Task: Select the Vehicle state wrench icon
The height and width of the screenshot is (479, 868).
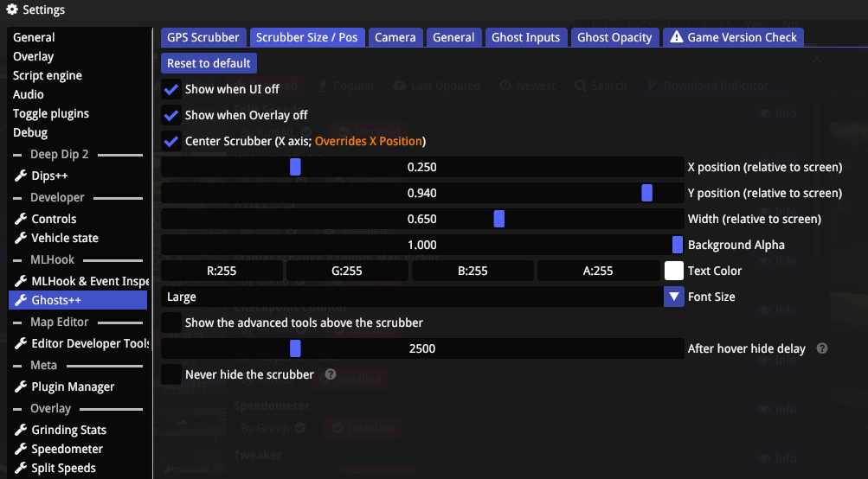Action: click(x=21, y=238)
